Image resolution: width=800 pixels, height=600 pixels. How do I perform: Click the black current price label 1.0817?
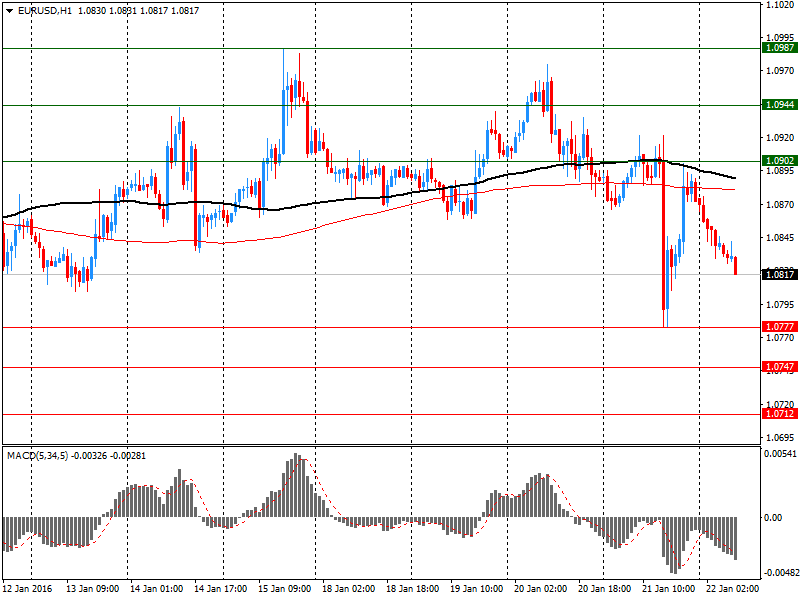(780, 274)
